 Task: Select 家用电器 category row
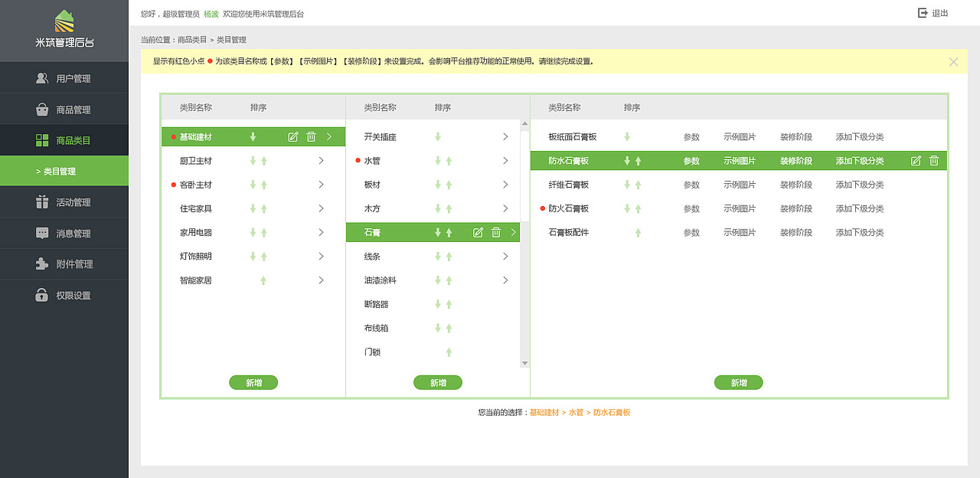(x=253, y=232)
